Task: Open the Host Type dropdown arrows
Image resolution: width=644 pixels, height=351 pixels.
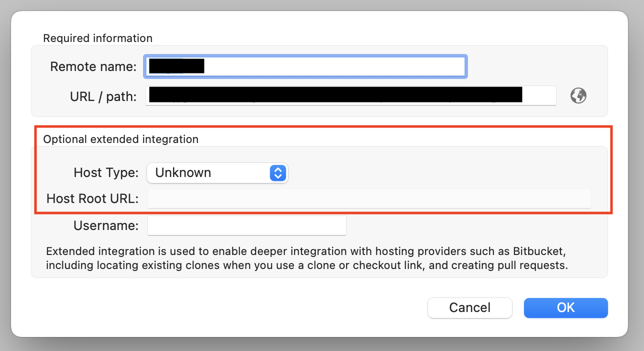Action: click(x=277, y=173)
